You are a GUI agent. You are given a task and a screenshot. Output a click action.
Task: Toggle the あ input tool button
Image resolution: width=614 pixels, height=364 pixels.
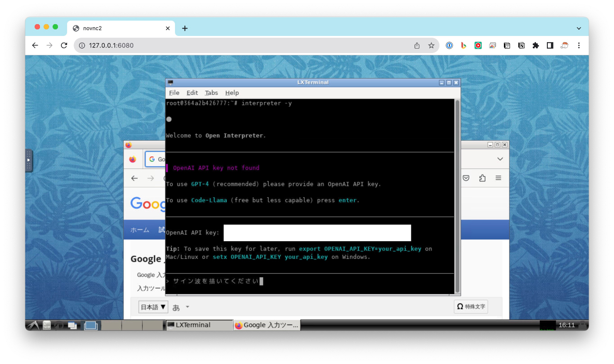pyautogui.click(x=176, y=307)
